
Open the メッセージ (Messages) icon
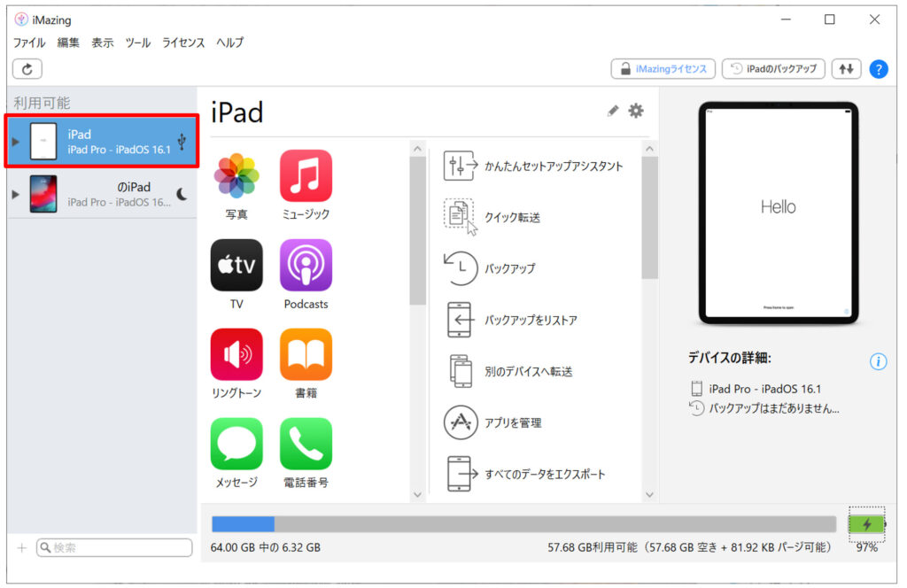(x=236, y=444)
